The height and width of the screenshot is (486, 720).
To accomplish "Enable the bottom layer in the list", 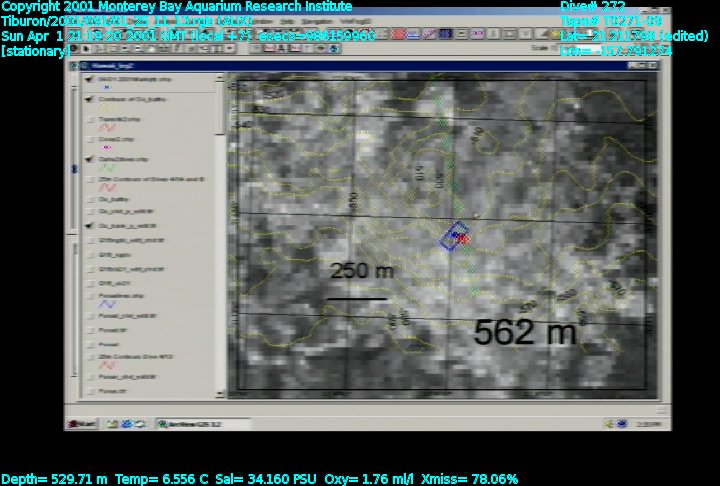I will 91,391.
